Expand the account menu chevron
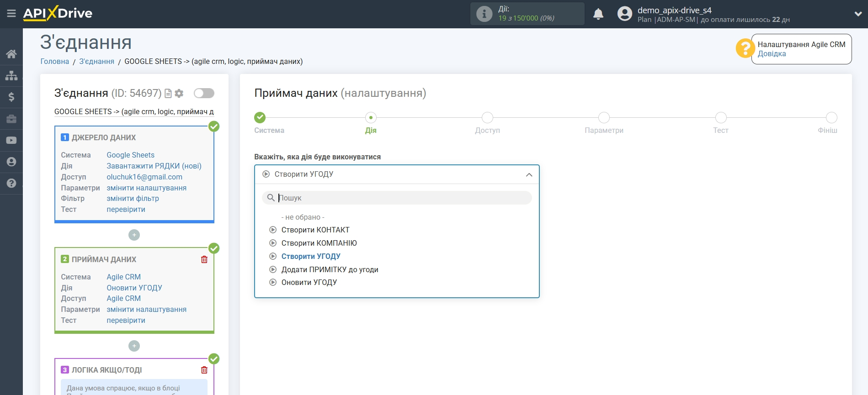The image size is (868, 395). (858, 14)
